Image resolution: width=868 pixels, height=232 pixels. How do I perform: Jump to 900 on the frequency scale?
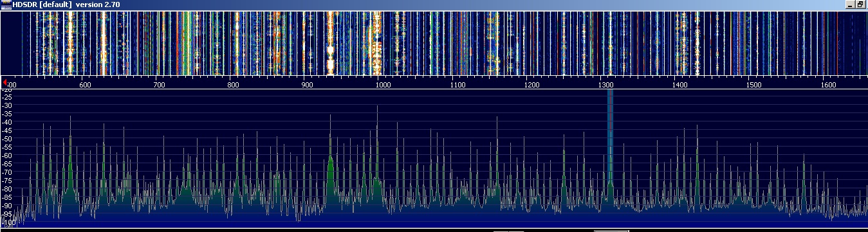pyautogui.click(x=308, y=84)
